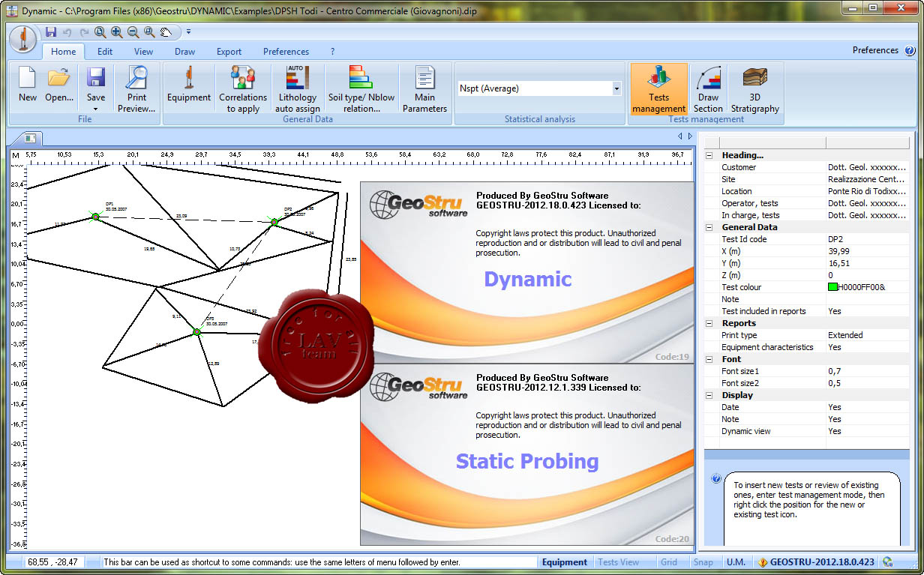Click the Save icon in quick access toolbar
The height and width of the screenshot is (575, 924).
pyautogui.click(x=51, y=31)
